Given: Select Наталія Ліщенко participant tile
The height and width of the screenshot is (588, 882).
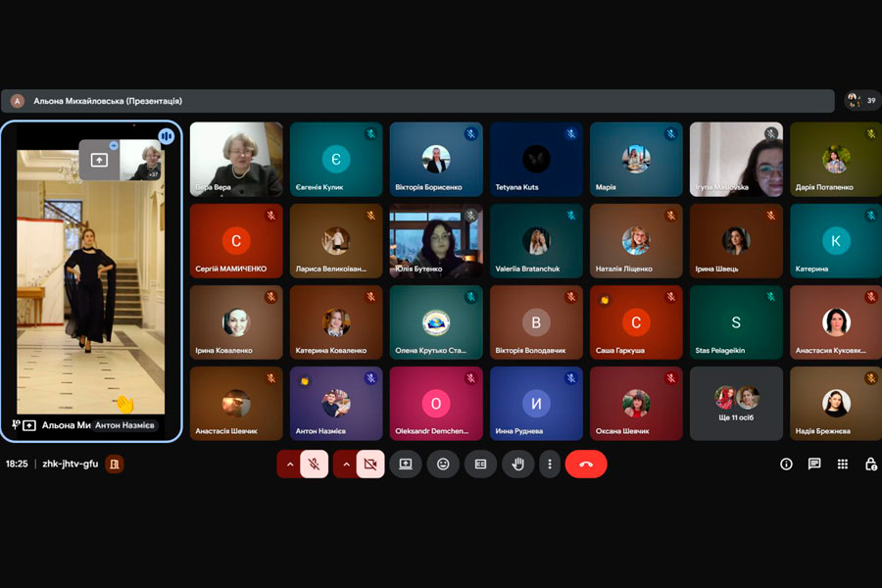Looking at the screenshot, I should pos(636,241).
